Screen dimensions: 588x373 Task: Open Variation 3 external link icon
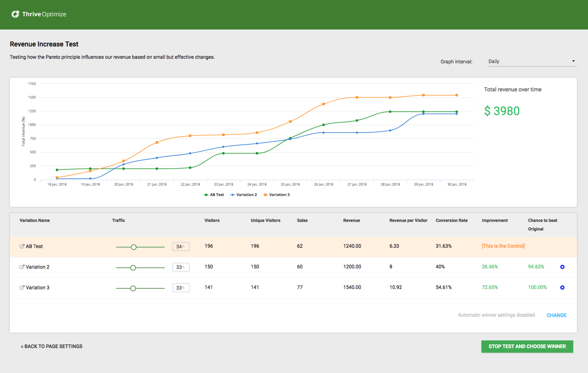[x=22, y=288]
